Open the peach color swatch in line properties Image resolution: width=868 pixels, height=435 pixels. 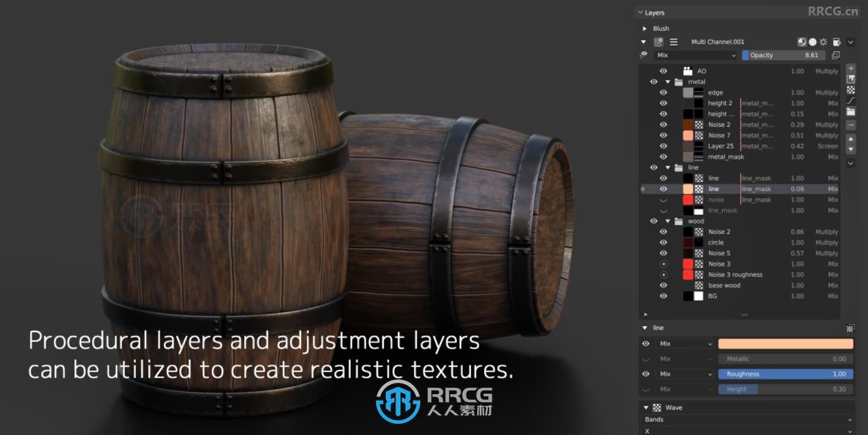[x=786, y=344]
